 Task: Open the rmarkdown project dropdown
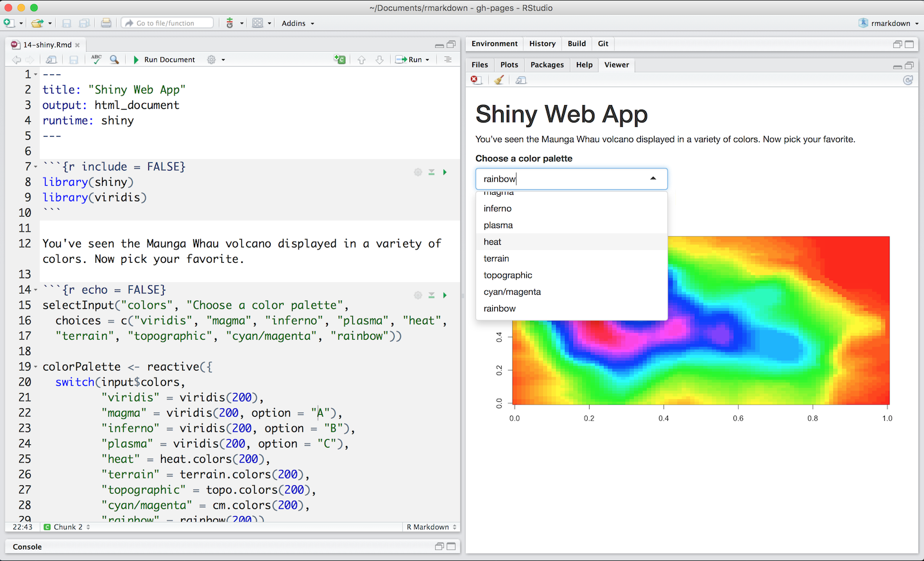889,23
